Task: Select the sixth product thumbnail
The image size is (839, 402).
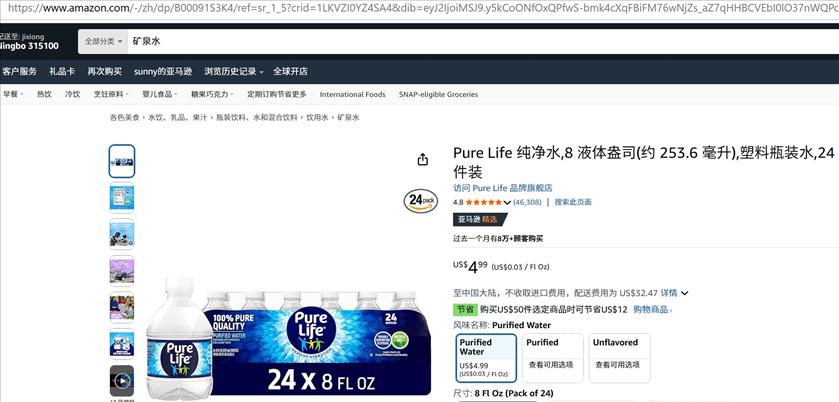Action: coord(122,344)
